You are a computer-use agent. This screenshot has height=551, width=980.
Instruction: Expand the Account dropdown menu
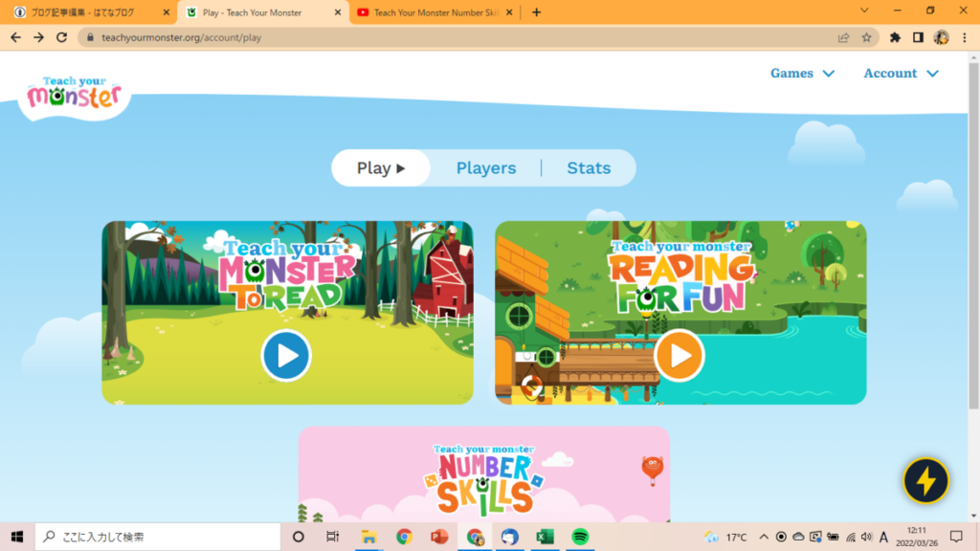901,73
